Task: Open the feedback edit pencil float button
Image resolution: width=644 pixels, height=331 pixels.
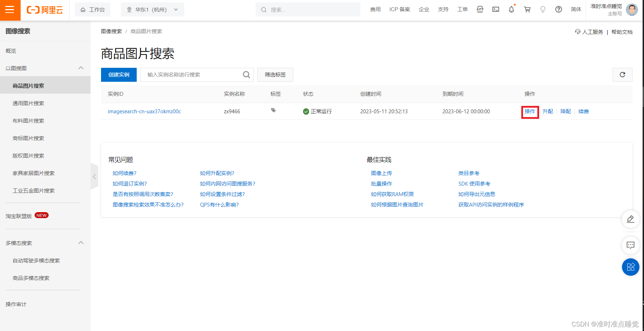Action: coord(631,219)
